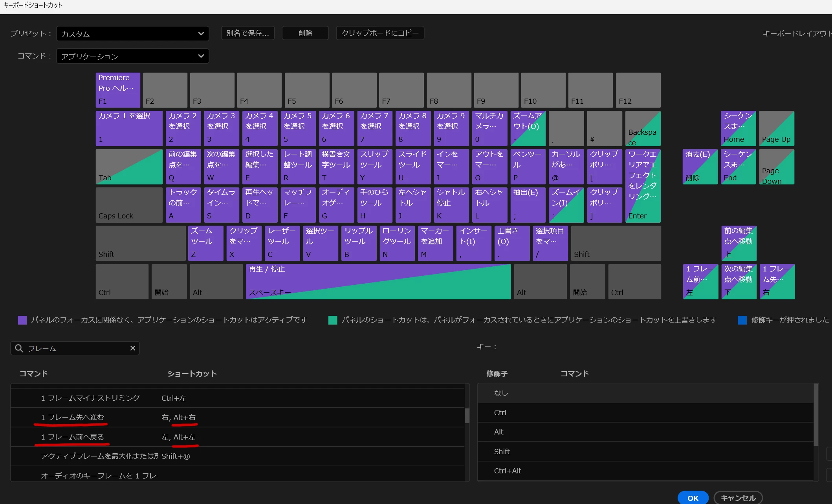Click the F1 Premiere Pro help key
This screenshot has height=504, width=832.
[118, 90]
